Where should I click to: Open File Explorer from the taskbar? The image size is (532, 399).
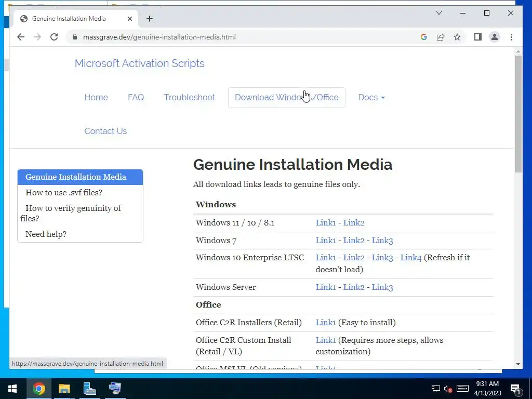[64, 389]
